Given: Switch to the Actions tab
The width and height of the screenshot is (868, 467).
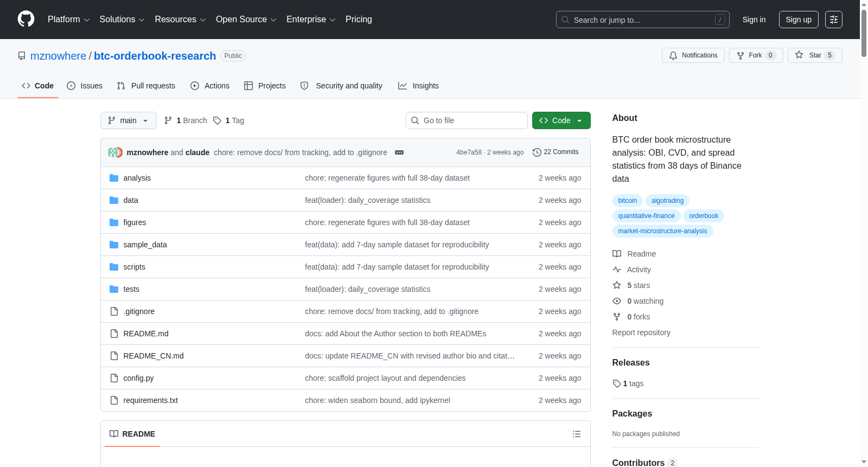Looking at the screenshot, I should point(210,86).
